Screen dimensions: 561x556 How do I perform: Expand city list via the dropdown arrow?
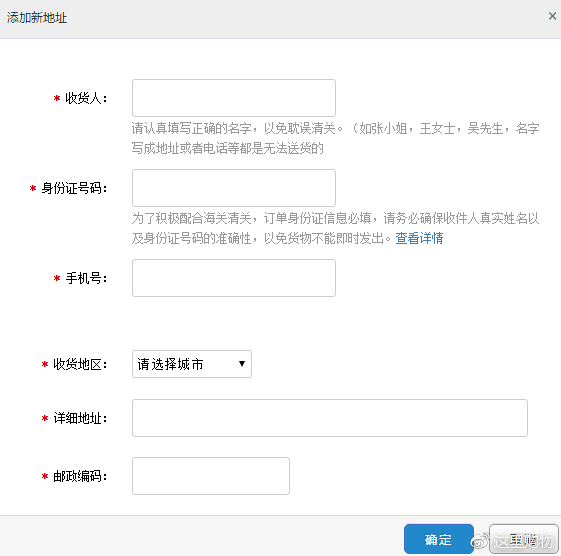point(242,364)
